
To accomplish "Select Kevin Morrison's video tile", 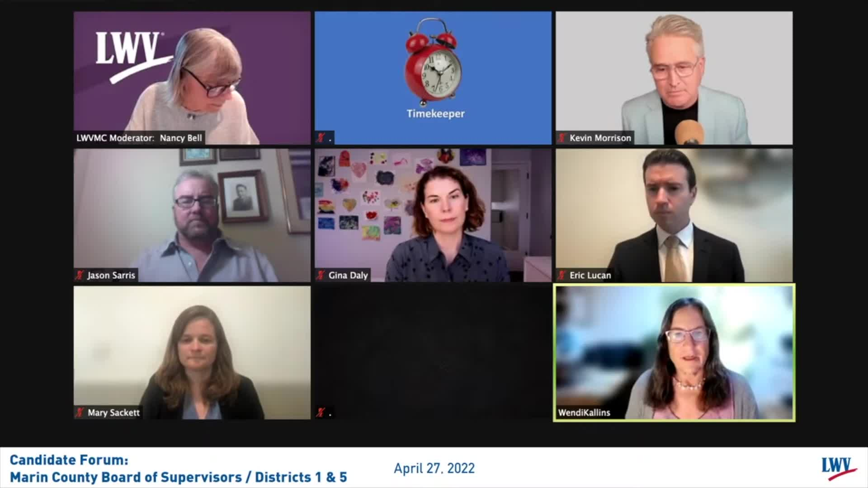I will click(x=674, y=78).
